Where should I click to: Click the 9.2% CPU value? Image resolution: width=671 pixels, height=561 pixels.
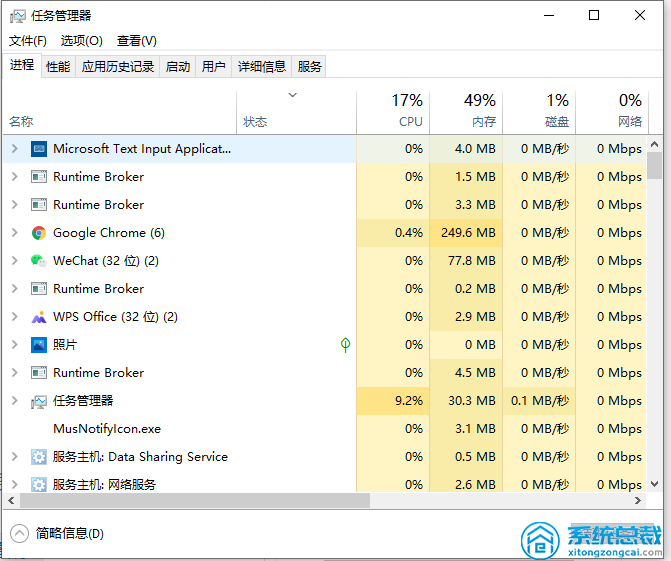(x=409, y=401)
